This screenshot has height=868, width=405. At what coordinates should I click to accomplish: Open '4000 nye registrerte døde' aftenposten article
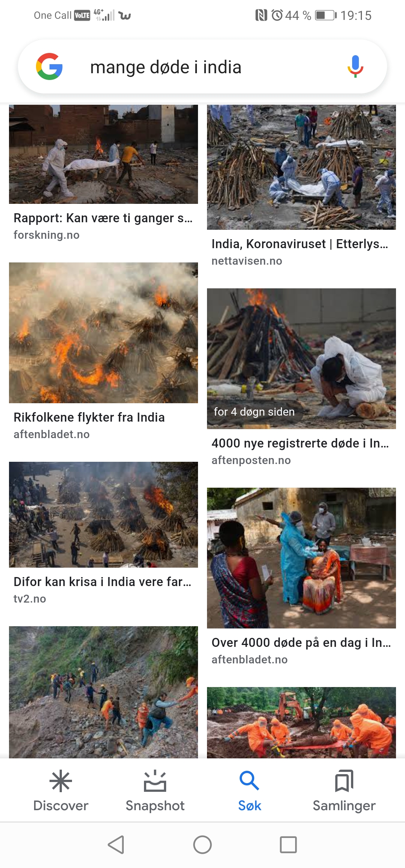coord(300,443)
